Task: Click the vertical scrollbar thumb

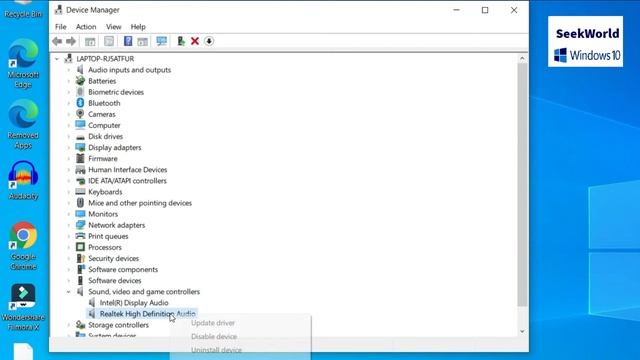Action: [522, 184]
